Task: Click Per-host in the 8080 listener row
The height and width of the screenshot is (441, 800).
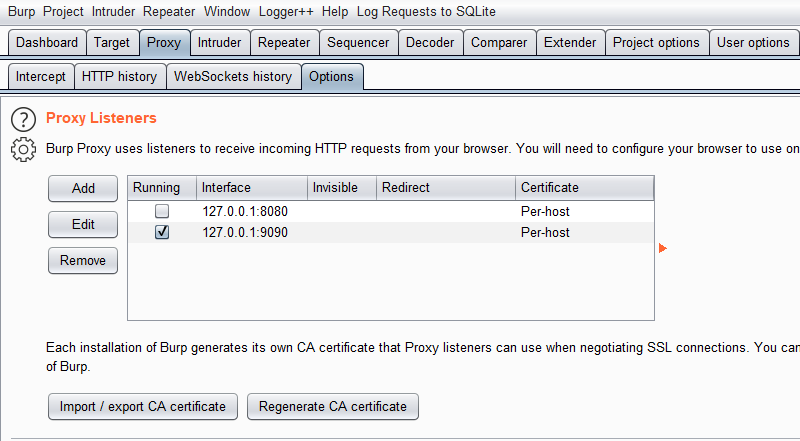Action: pos(545,211)
